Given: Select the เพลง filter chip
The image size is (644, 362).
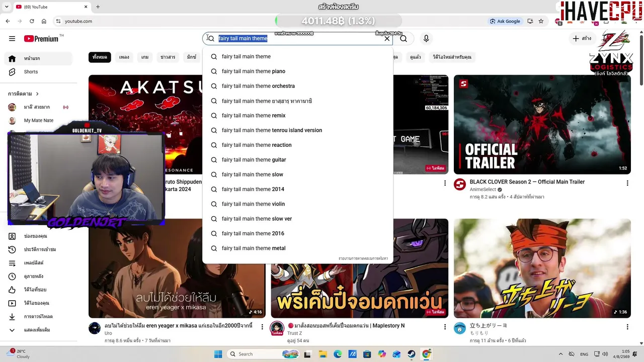Looking at the screenshot, I should pos(124,57).
